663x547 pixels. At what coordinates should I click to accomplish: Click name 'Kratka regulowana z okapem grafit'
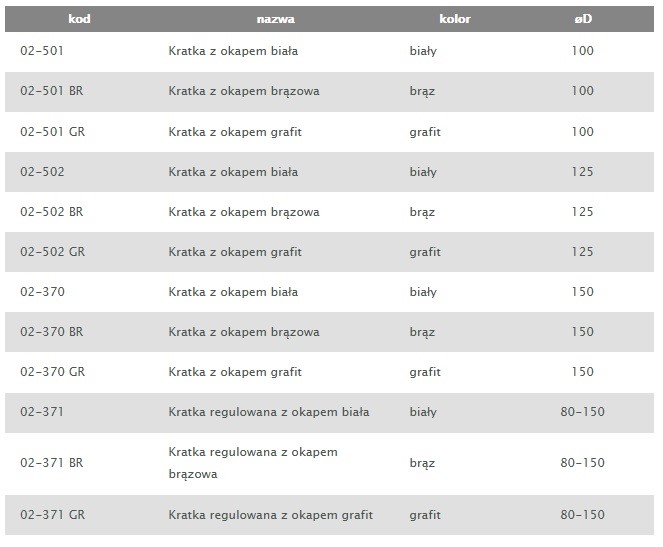(271, 515)
